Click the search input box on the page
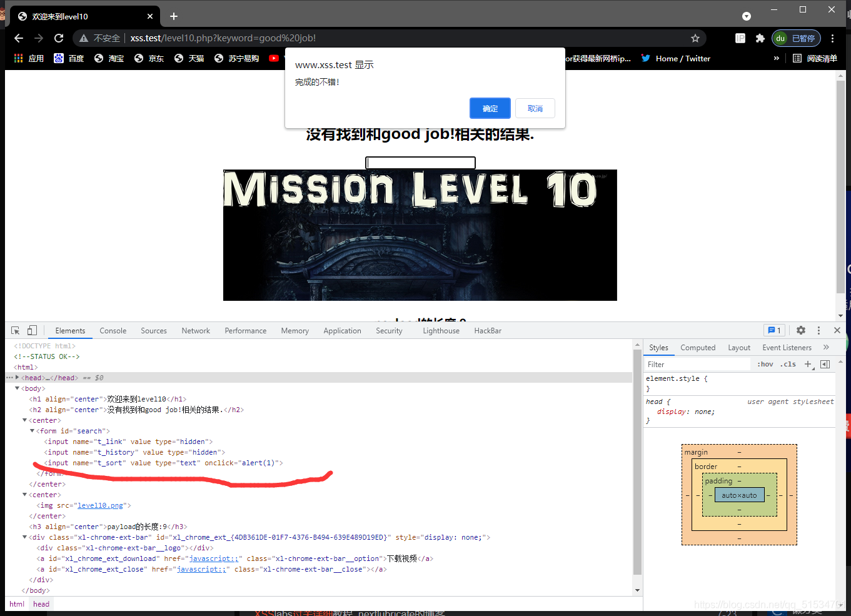851x616 pixels. point(420,163)
